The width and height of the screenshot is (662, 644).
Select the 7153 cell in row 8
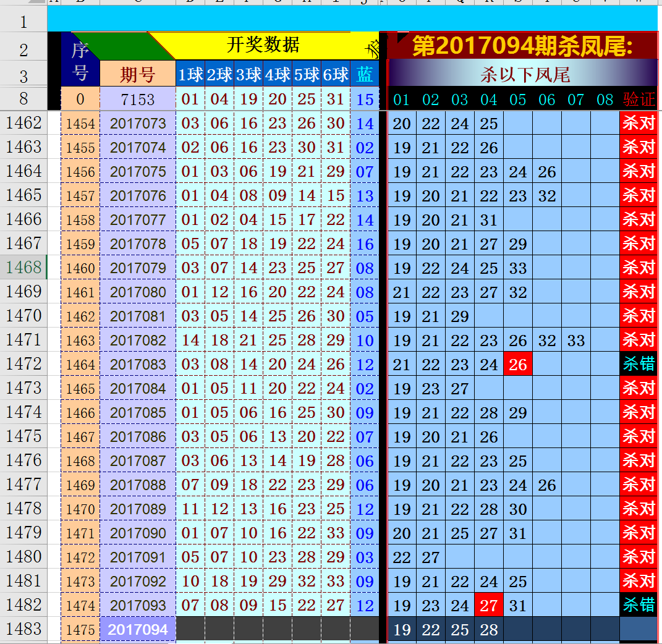point(138,99)
